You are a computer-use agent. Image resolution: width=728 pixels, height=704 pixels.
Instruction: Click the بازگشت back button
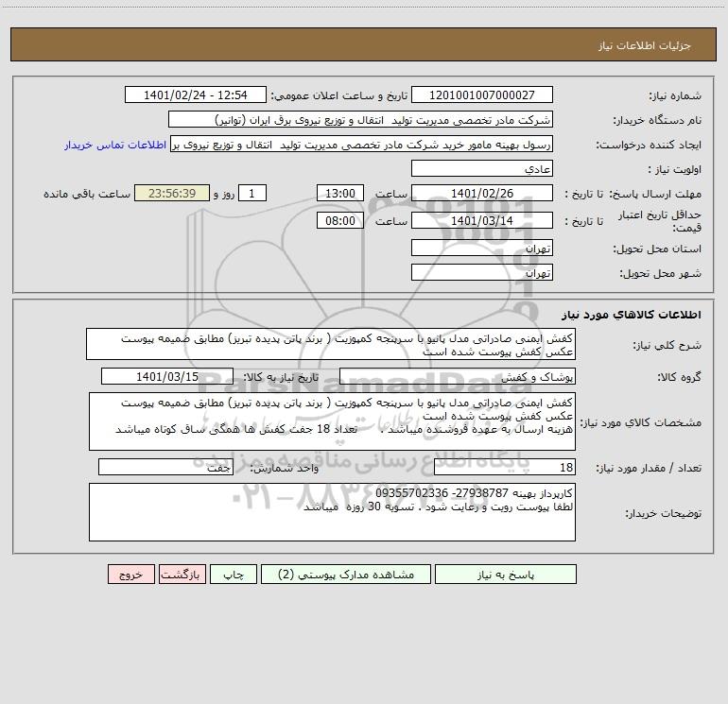182,575
